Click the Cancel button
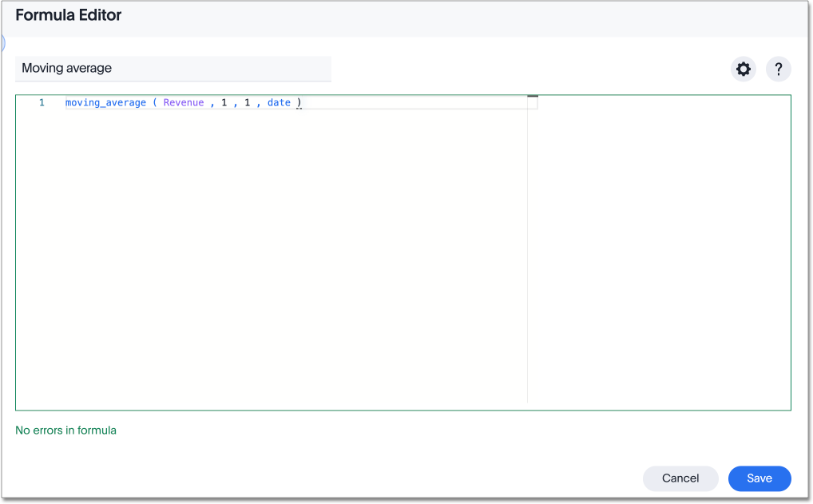Screen dimensions: 813x504 tap(680, 478)
